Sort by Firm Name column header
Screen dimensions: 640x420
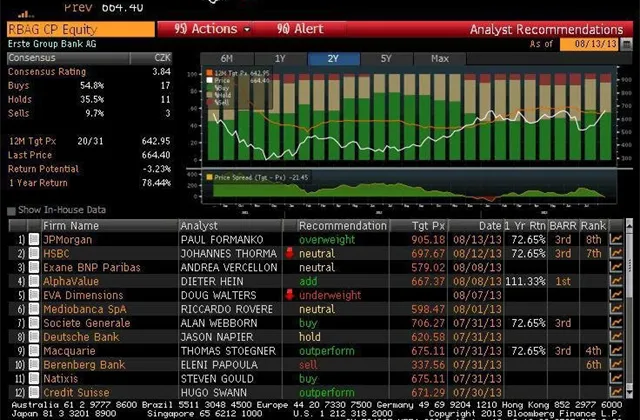[x=110, y=226]
